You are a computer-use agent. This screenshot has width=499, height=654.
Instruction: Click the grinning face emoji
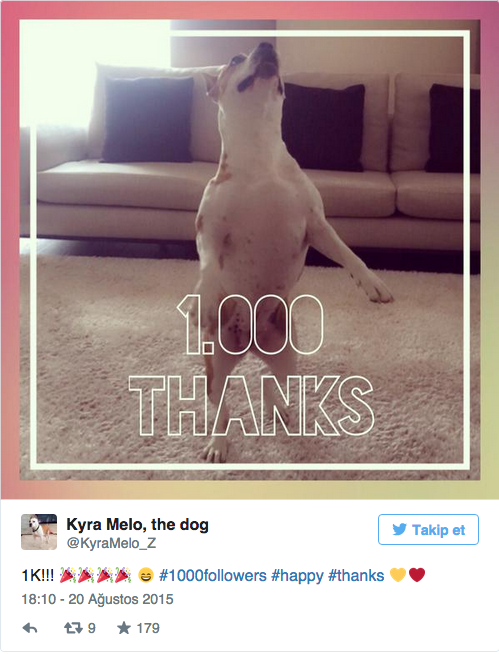(146, 576)
